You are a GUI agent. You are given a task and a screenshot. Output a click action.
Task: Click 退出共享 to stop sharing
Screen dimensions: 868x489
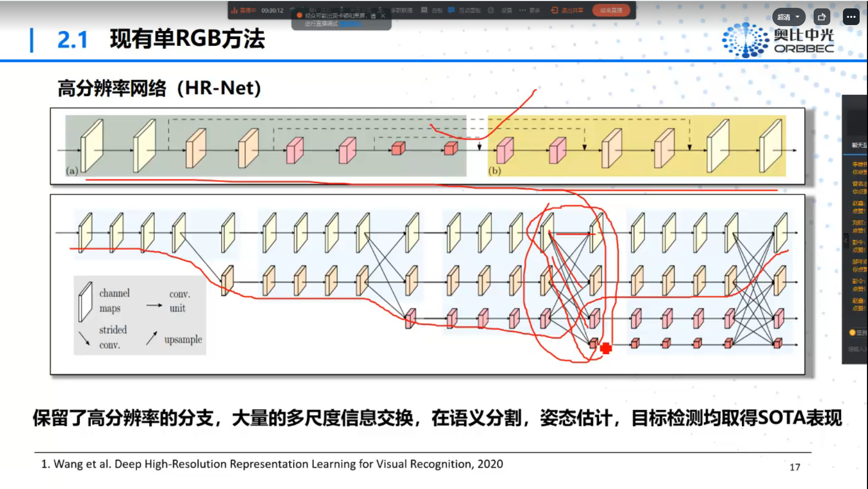point(567,10)
